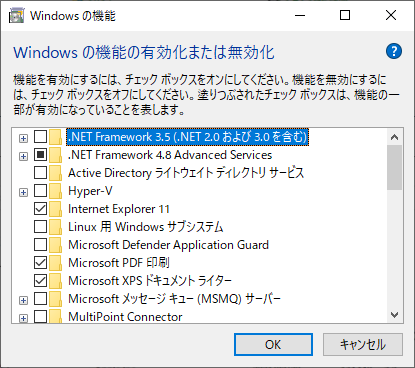Open the blue help question mark icon
Image resolution: width=415 pixels, height=368 pixels.
pyautogui.click(x=394, y=51)
